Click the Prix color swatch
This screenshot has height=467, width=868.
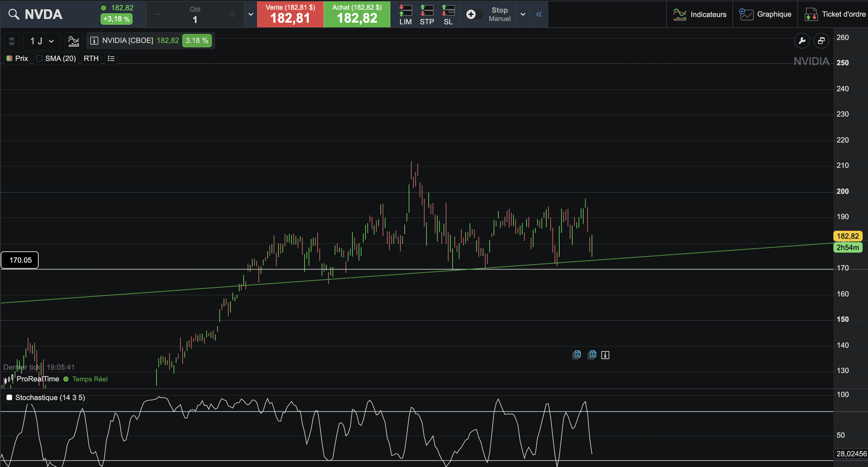9,59
